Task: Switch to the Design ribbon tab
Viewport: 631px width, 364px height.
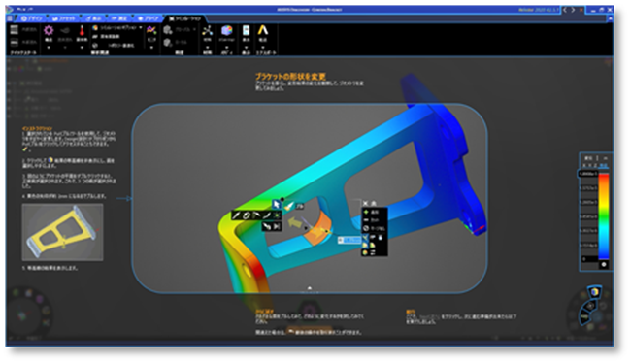Action: pyautogui.click(x=32, y=18)
